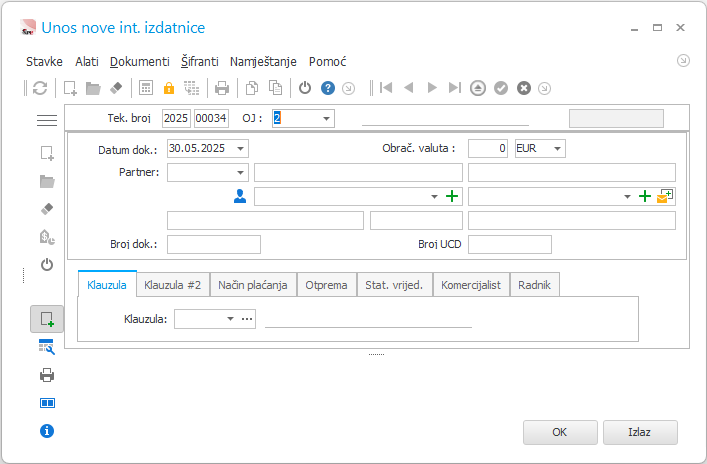Click the new document toolbar icon
The image size is (707, 464).
click(70, 88)
